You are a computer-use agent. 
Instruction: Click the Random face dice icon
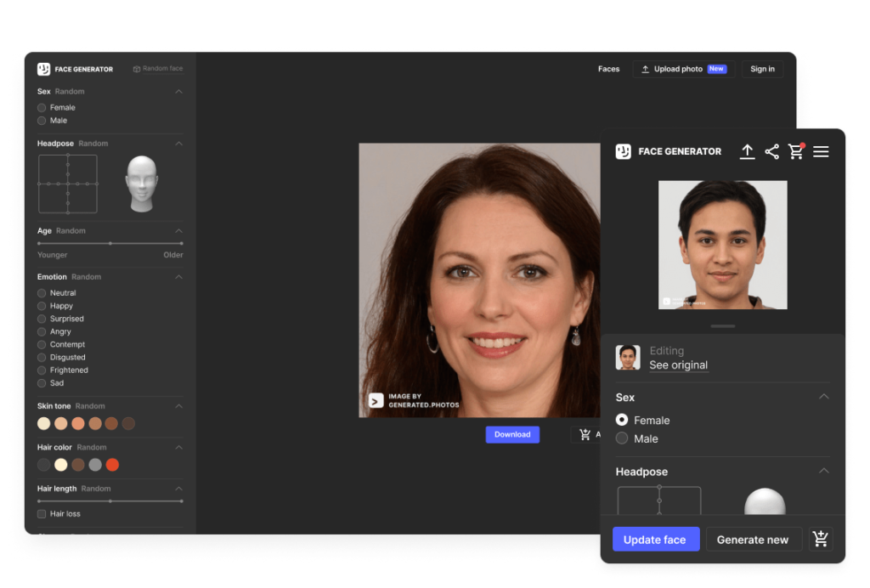[138, 69]
